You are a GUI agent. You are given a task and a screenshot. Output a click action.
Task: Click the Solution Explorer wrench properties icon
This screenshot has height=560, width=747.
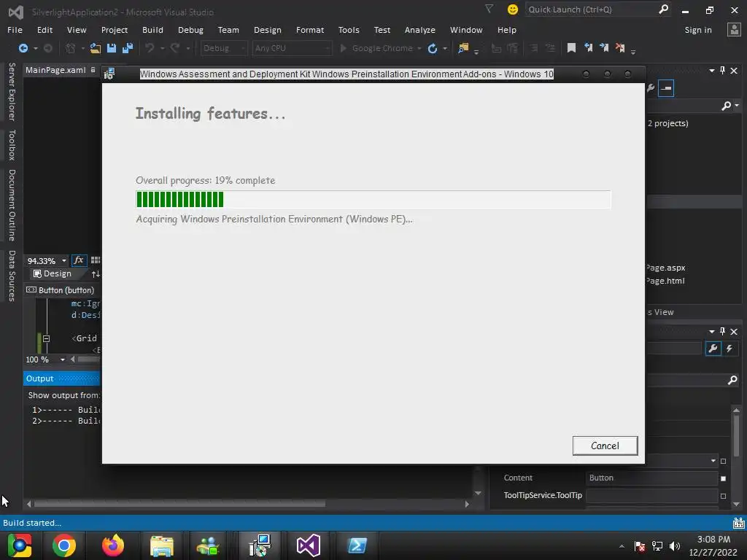click(x=651, y=87)
